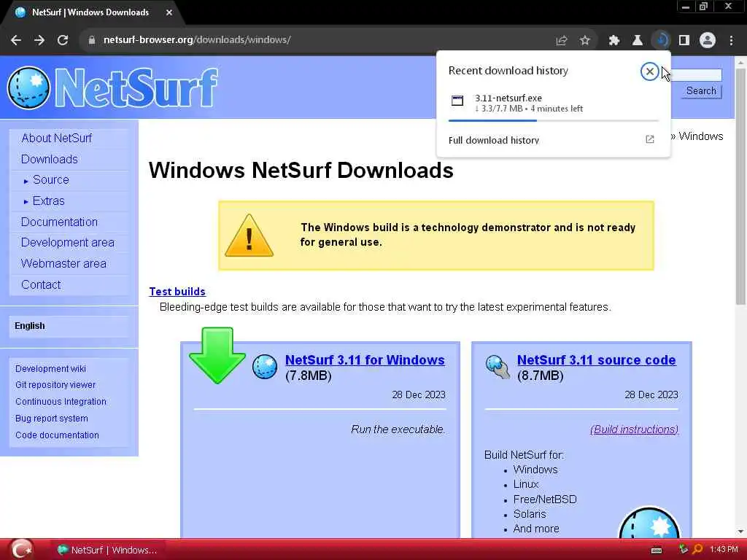Image resolution: width=747 pixels, height=560 pixels.
Task: Click the site search text field
Action: click(x=697, y=75)
